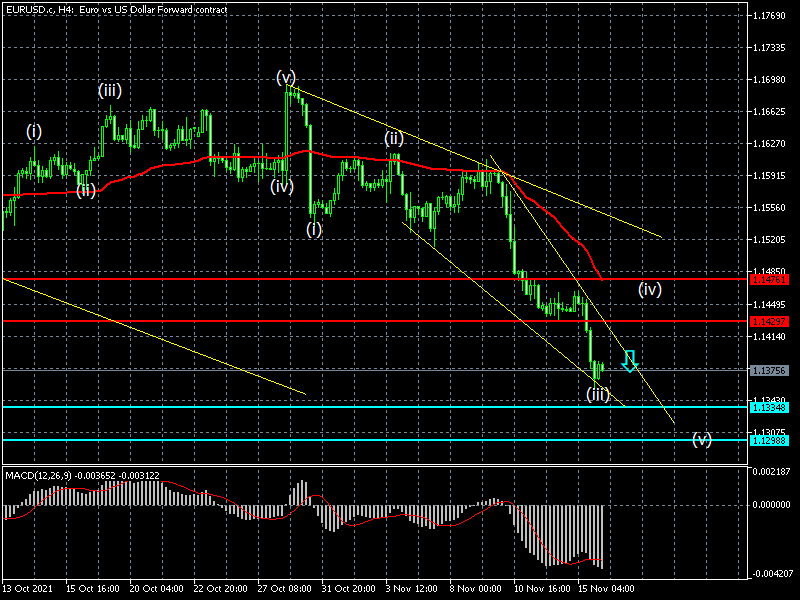Image resolution: width=800 pixels, height=600 pixels.
Task: Click the cyan down arrow marker
Action: click(x=629, y=361)
